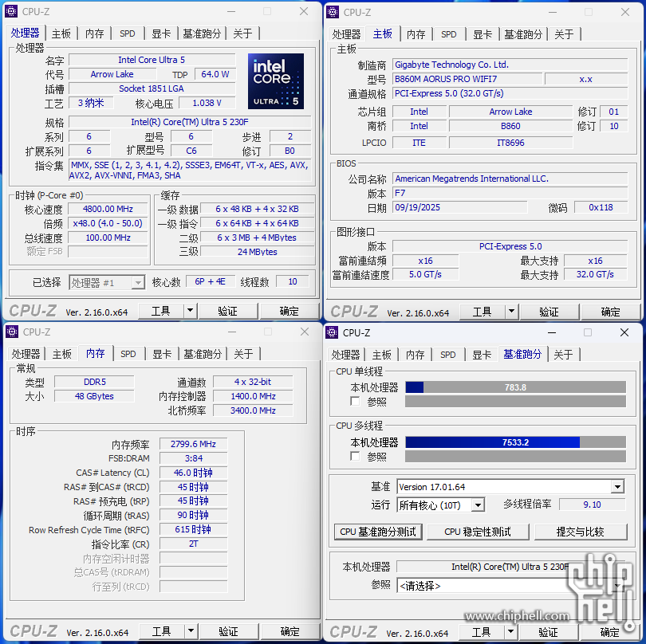The width and height of the screenshot is (646, 644).
Task: Close the top-right CPU-Z motherboard window
Action: (625, 12)
